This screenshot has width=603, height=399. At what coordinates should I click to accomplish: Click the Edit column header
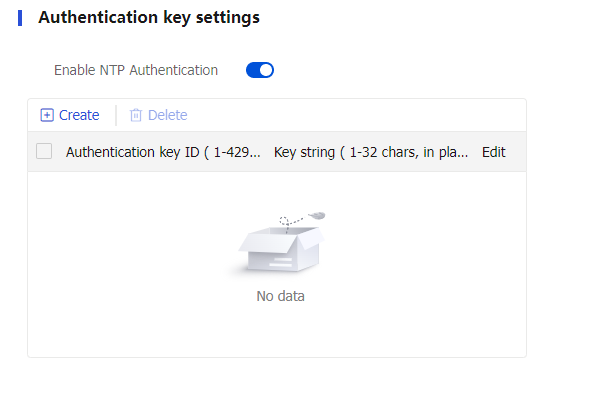[493, 152]
